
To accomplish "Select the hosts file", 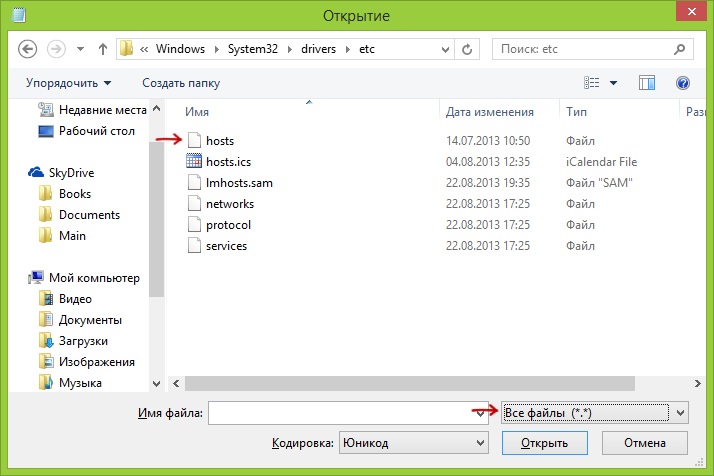I will point(219,141).
